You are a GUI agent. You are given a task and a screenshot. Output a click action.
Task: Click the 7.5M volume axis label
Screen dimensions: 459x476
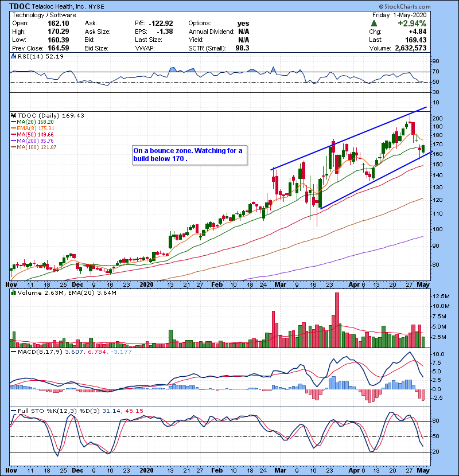tap(439, 317)
